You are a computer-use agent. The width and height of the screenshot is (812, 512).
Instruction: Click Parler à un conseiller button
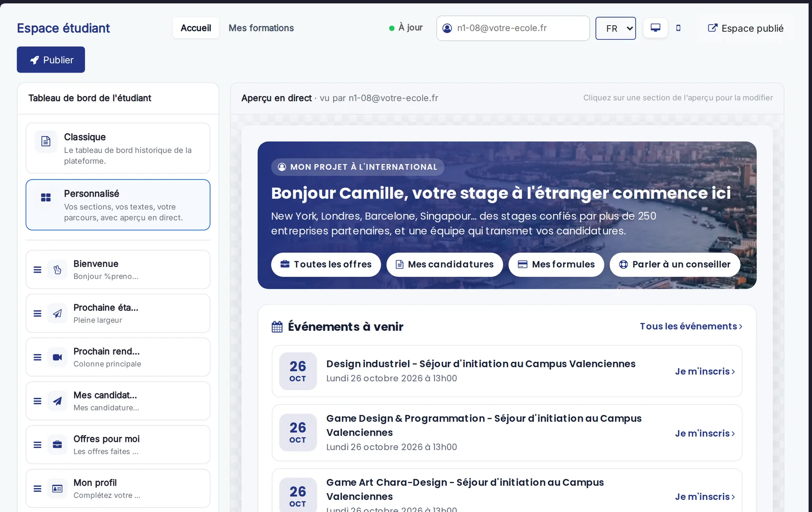[674, 264]
